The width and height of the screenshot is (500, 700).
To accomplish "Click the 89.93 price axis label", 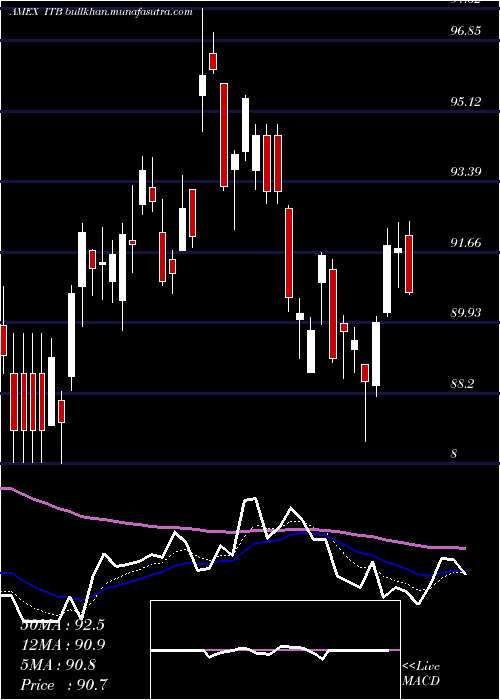I will coord(466,312).
